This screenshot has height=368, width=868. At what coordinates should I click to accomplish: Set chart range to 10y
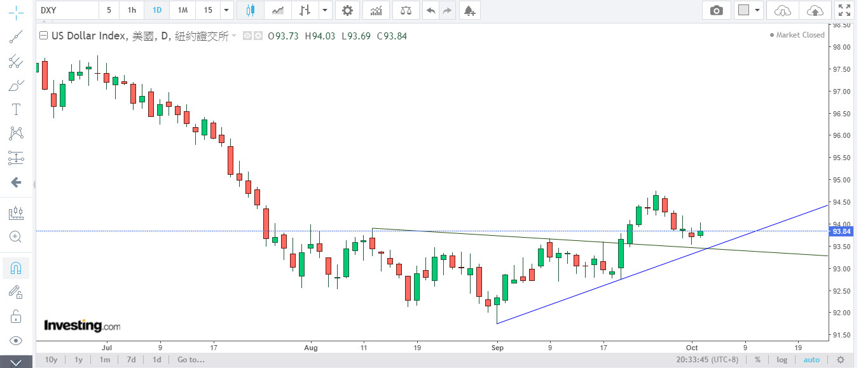52,360
